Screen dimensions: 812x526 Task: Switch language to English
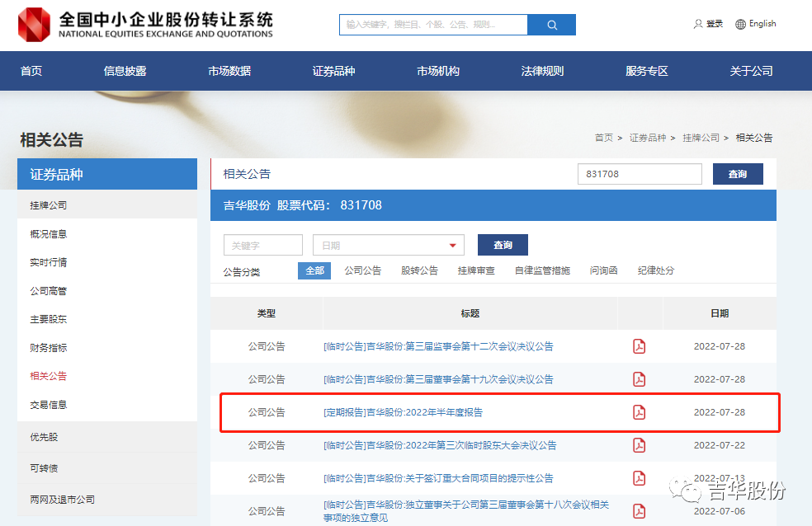756,24
